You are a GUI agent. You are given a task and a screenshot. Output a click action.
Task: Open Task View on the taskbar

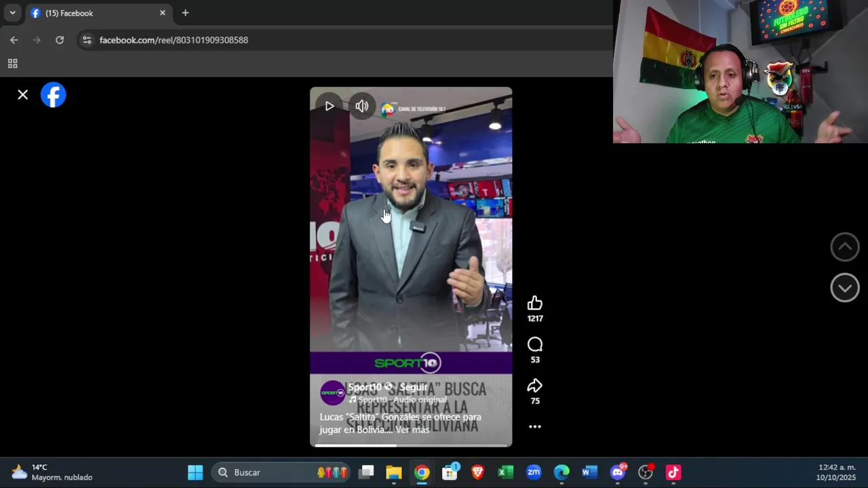coord(366,472)
